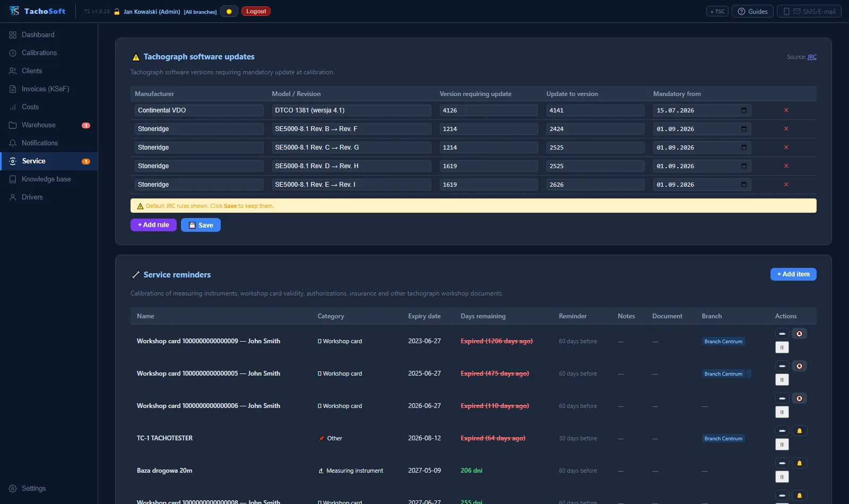This screenshot has width=849, height=504.
Task: Open date picker for Continental VDO rule
Action: 744,110
